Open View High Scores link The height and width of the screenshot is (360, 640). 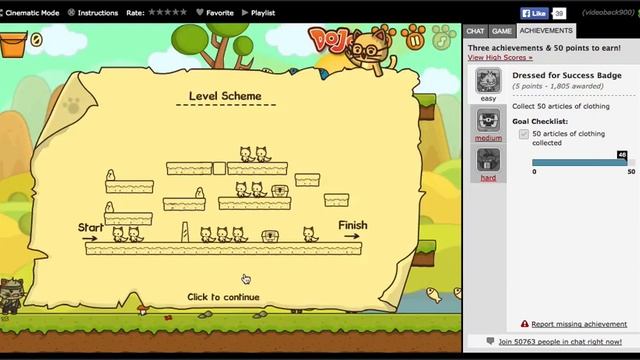coord(500,58)
